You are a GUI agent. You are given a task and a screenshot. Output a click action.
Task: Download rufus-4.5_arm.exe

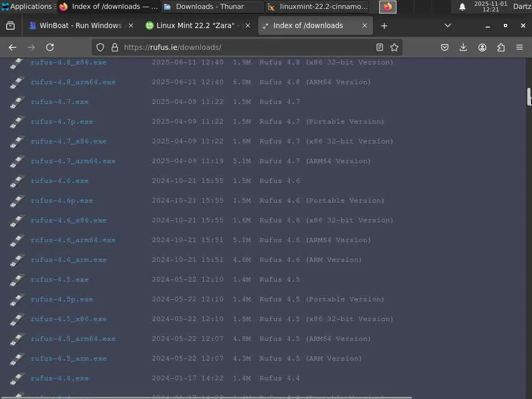pos(69,358)
